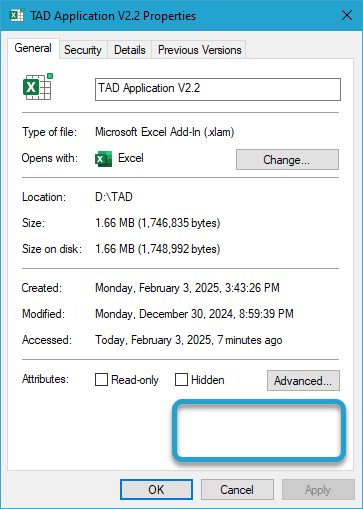Screen dimensions: 363x509
Task: Click the Created: label
Action: coord(42,288)
